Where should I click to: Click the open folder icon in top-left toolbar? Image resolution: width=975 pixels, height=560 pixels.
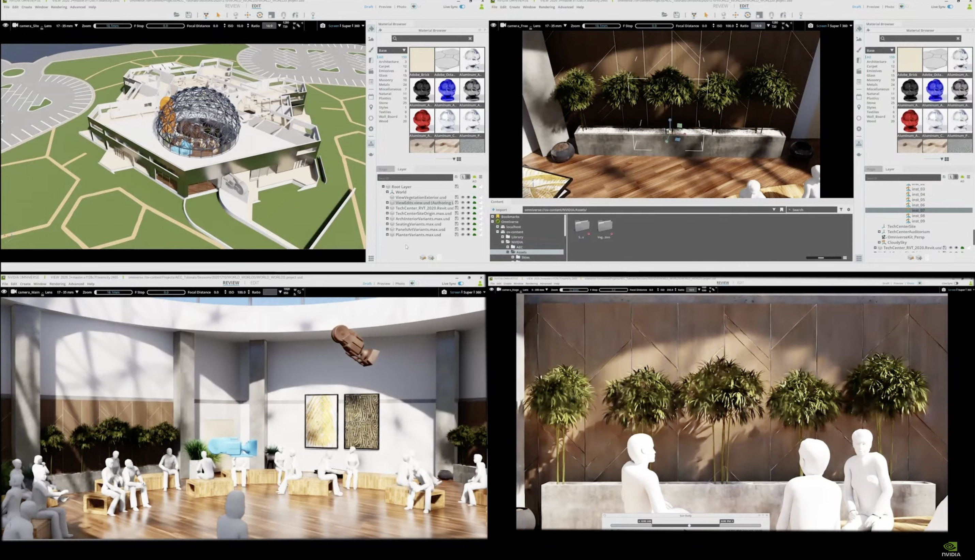point(176,15)
